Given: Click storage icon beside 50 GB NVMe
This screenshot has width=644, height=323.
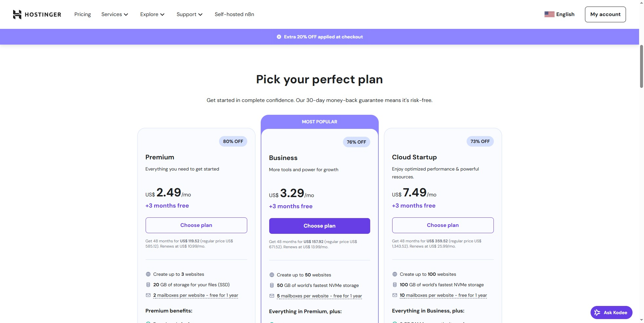Looking at the screenshot, I should pyautogui.click(x=272, y=285).
